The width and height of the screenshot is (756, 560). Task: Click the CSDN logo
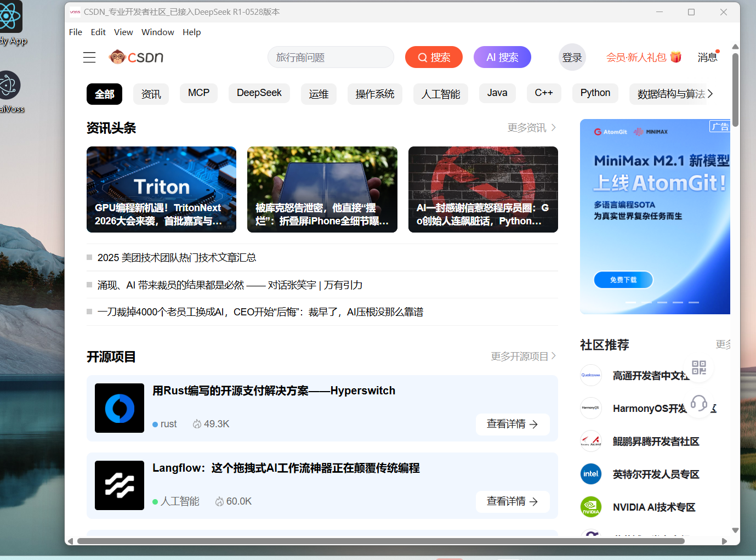point(137,57)
